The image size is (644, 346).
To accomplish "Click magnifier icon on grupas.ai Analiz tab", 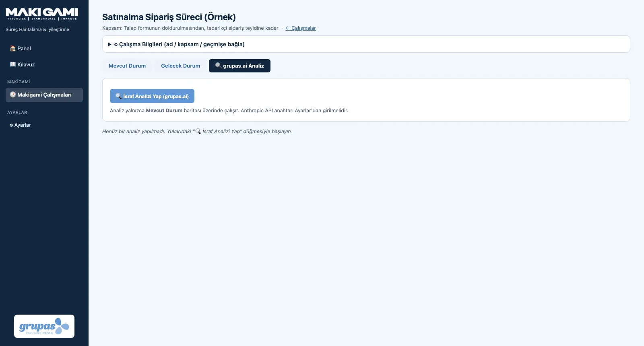I will click(x=218, y=66).
